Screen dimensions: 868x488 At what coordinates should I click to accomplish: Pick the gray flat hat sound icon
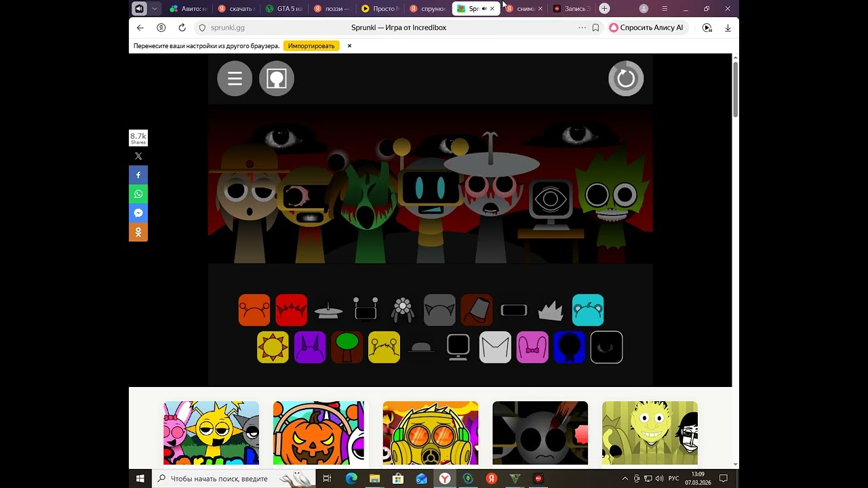pyautogui.click(x=328, y=310)
